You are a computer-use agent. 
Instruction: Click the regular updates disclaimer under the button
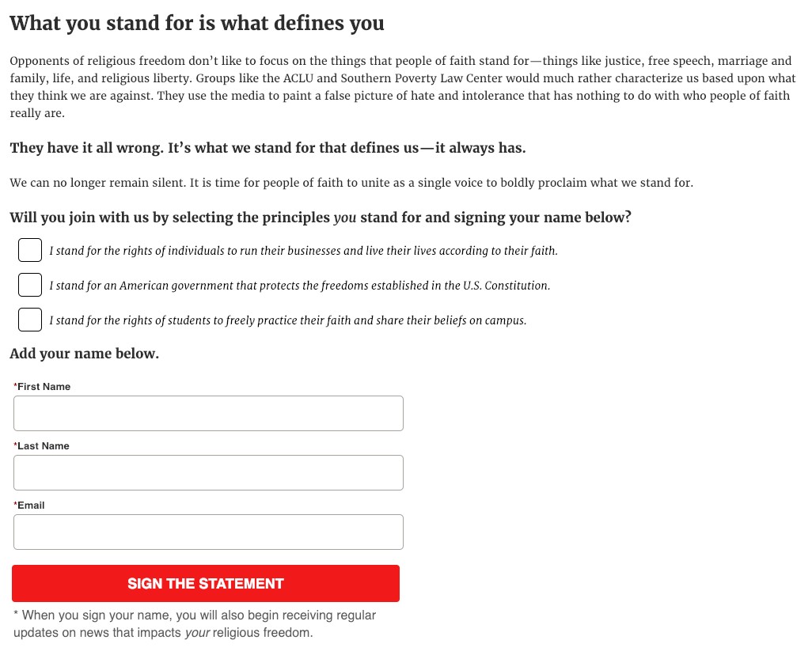click(194, 623)
